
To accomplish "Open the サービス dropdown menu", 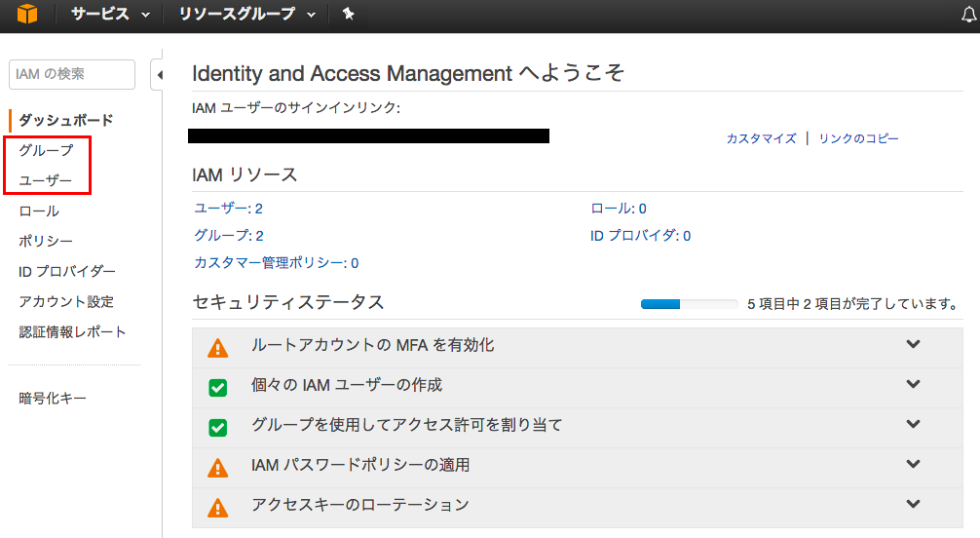I will 110,14.
